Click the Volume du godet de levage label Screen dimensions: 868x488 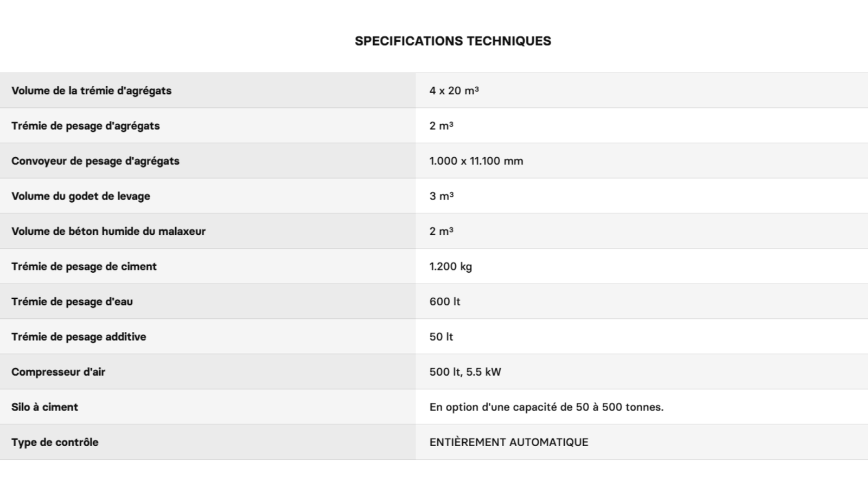click(x=80, y=196)
